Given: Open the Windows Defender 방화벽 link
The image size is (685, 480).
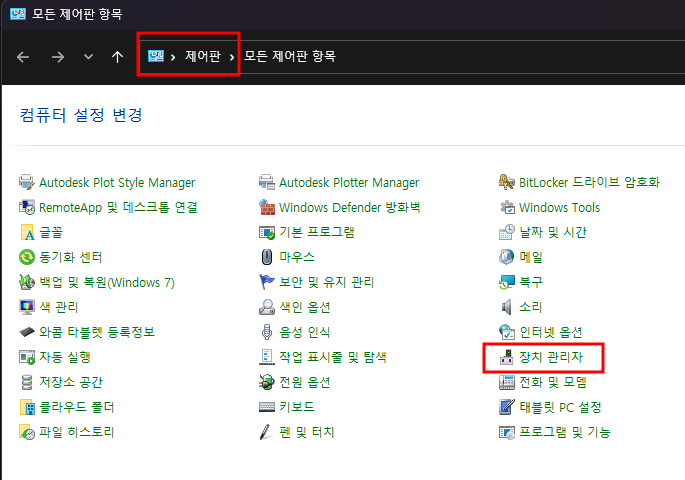Looking at the screenshot, I should pyautogui.click(x=349, y=207).
